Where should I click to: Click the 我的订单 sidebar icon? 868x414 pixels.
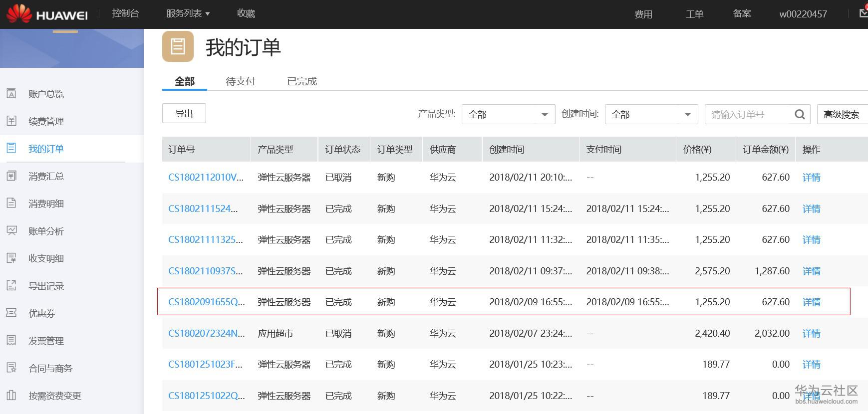pyautogui.click(x=11, y=148)
